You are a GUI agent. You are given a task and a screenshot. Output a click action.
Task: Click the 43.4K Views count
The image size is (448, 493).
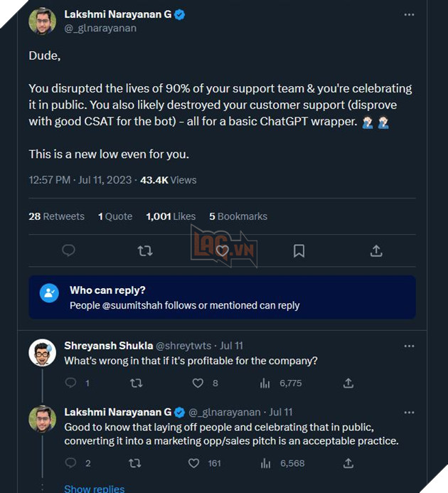pos(168,180)
